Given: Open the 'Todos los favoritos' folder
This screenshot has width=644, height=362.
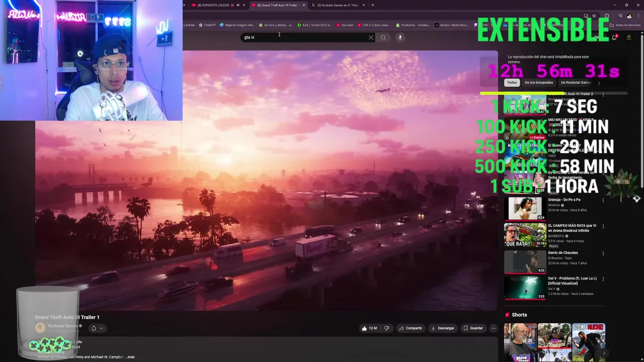Looking at the screenshot, I should pos(625,25).
